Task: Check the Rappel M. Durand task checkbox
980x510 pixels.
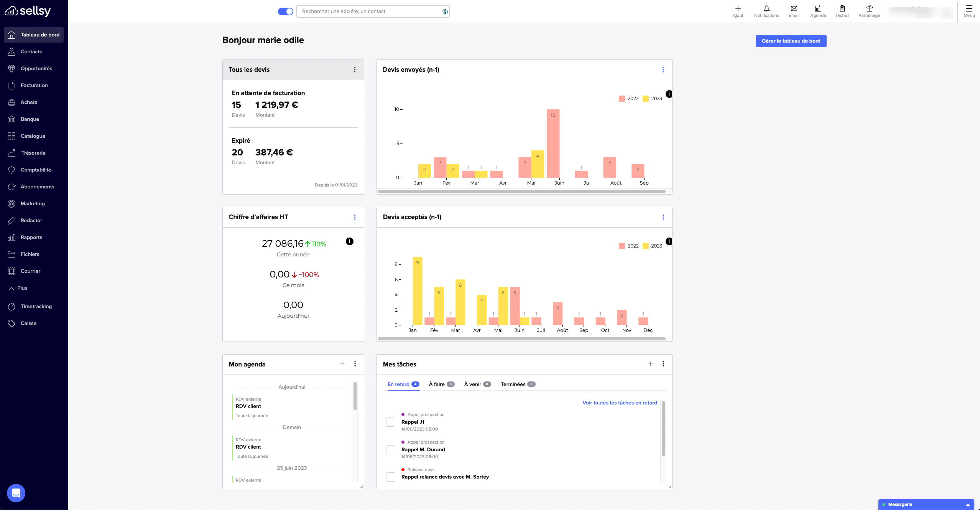Action: pyautogui.click(x=390, y=450)
